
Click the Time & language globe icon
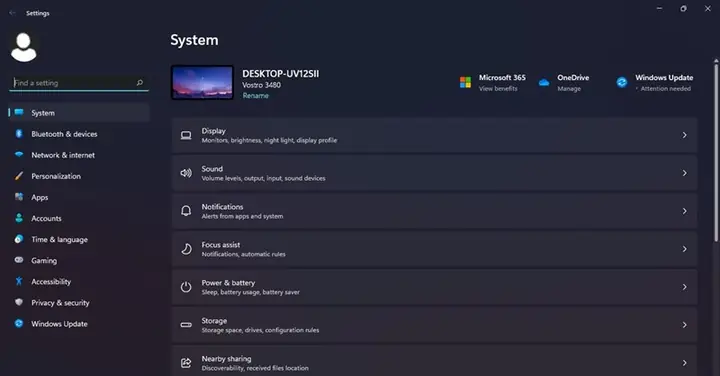(19, 239)
